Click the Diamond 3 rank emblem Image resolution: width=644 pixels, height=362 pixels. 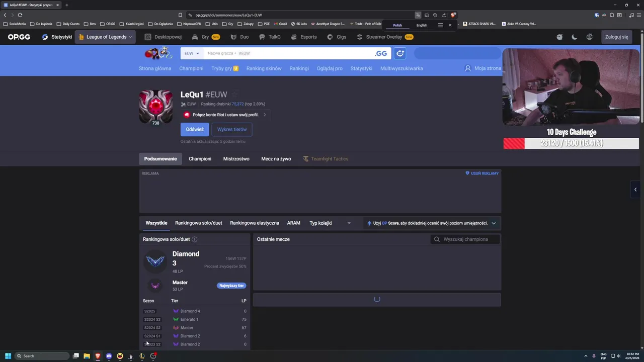[x=155, y=260]
